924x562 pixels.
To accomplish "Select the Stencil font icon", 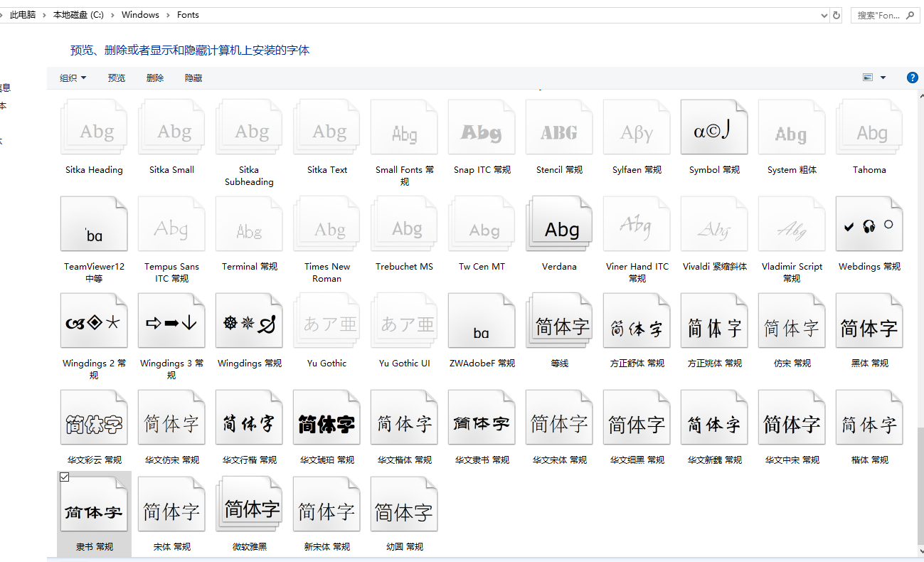I will [559, 127].
